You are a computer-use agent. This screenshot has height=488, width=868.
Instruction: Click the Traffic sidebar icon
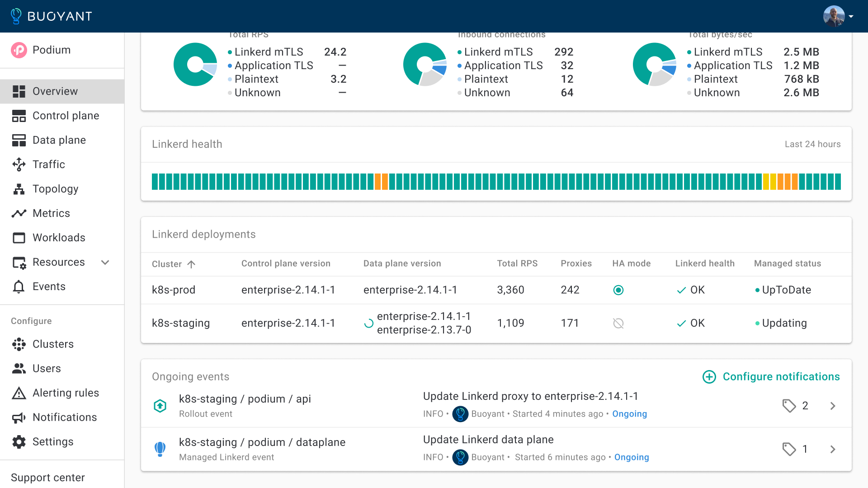point(19,164)
